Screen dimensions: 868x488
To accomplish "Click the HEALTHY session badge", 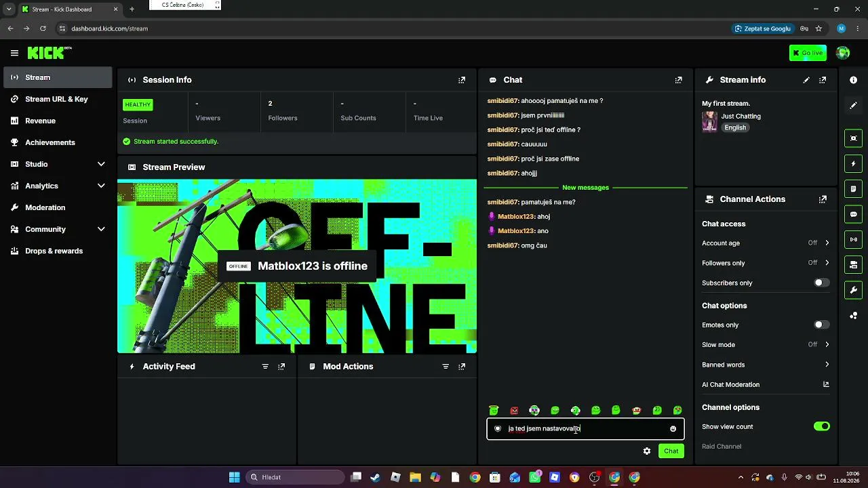I will [x=138, y=105].
